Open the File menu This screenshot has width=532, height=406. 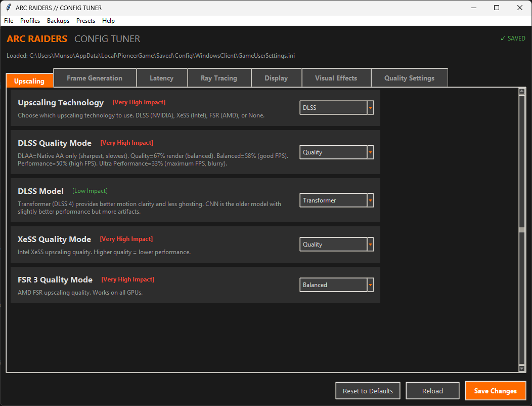point(8,21)
